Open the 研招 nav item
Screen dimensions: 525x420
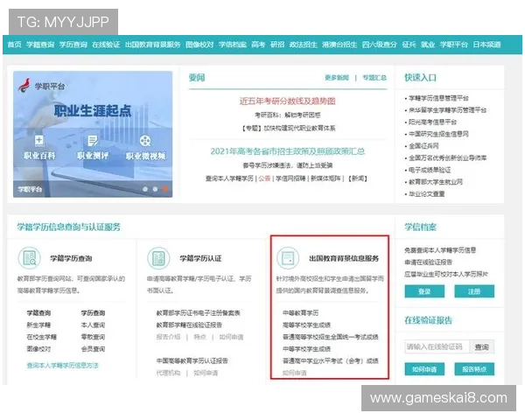pyautogui.click(x=277, y=45)
